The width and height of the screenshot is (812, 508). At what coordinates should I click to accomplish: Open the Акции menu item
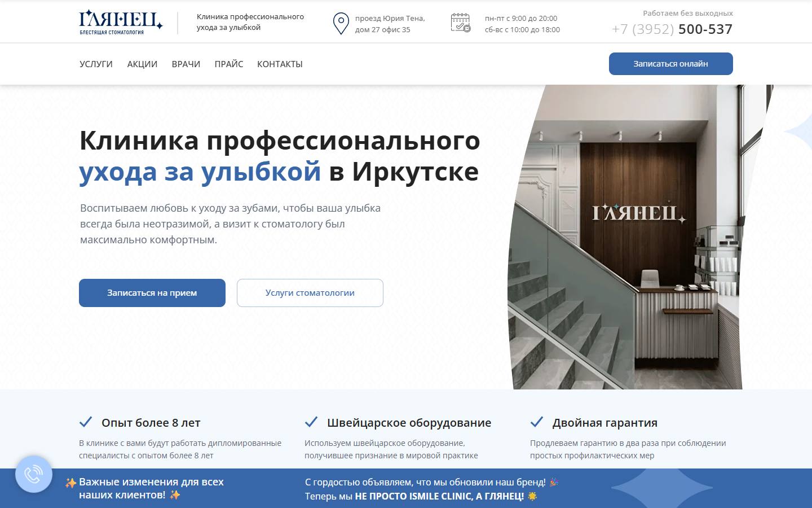(142, 64)
